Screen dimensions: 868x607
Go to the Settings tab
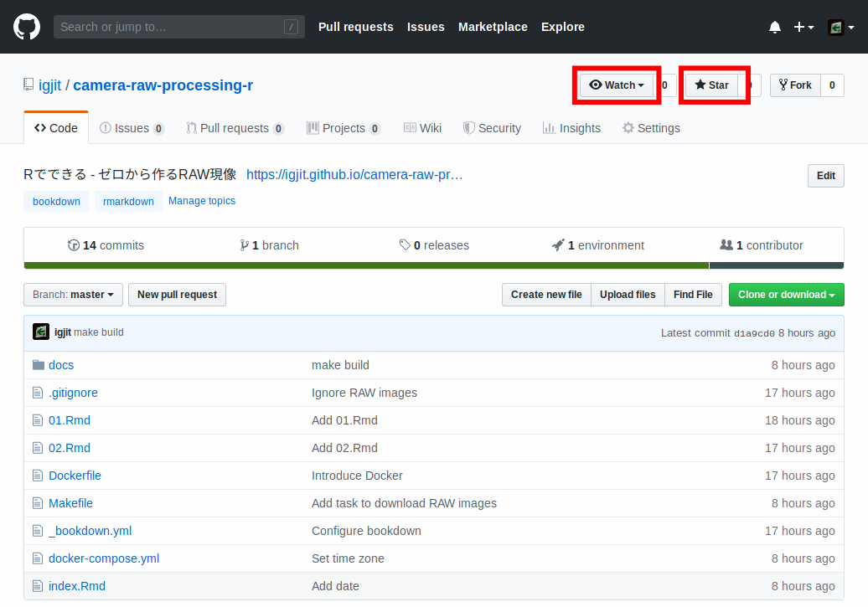pos(650,128)
